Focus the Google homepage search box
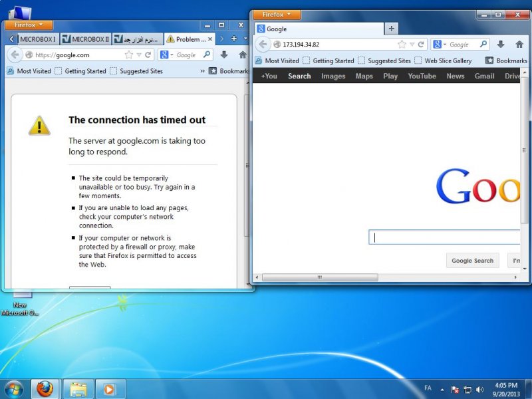 tap(444, 237)
